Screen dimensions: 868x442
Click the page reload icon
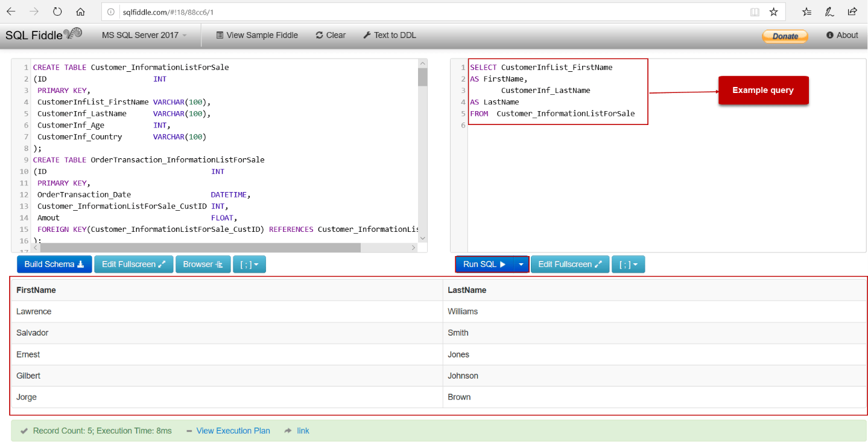pyautogui.click(x=57, y=11)
